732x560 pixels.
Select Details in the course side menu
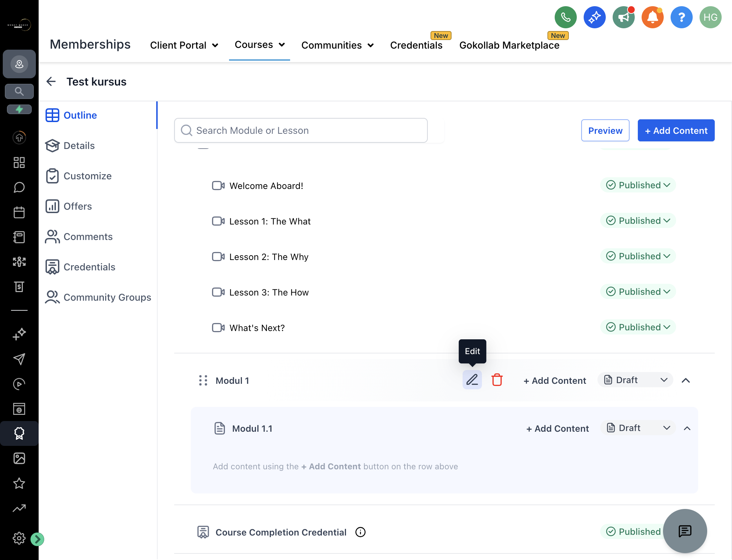click(x=70, y=146)
